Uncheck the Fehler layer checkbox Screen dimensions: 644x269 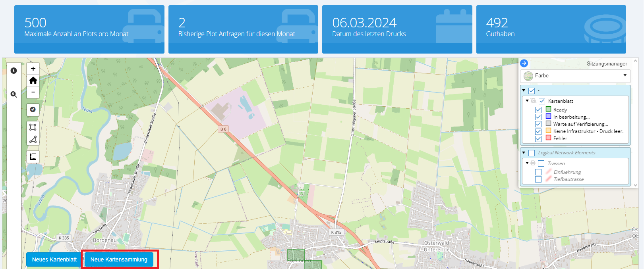point(538,138)
